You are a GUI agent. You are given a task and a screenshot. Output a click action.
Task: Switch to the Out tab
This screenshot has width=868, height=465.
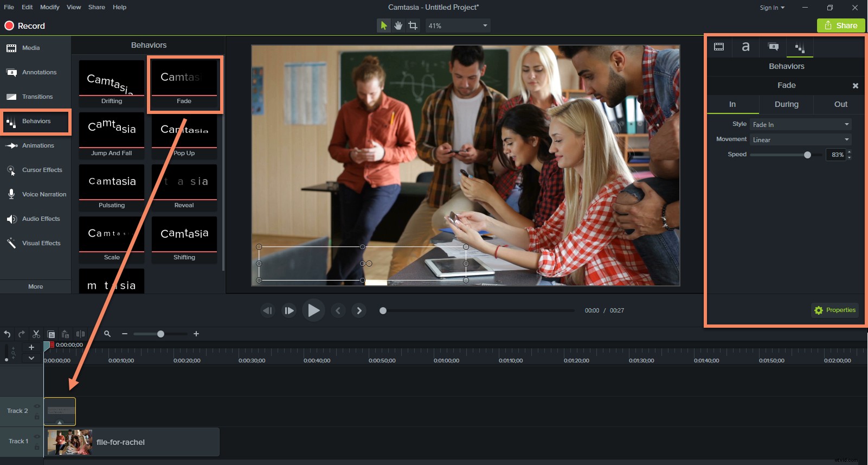pos(840,104)
